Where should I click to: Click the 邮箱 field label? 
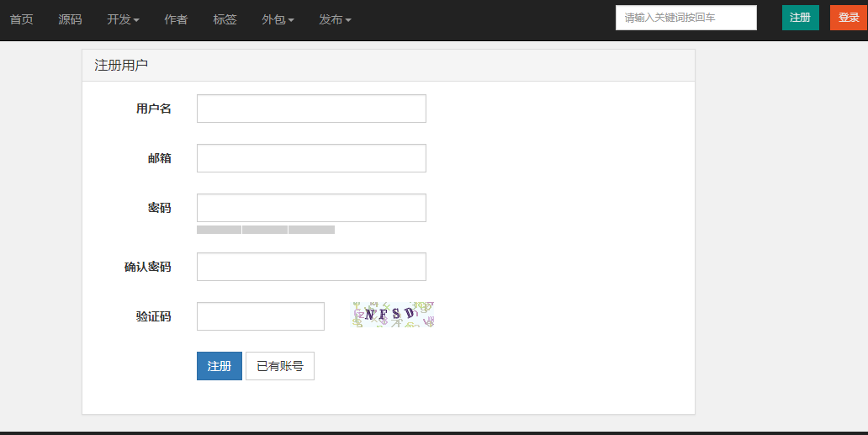(160, 158)
